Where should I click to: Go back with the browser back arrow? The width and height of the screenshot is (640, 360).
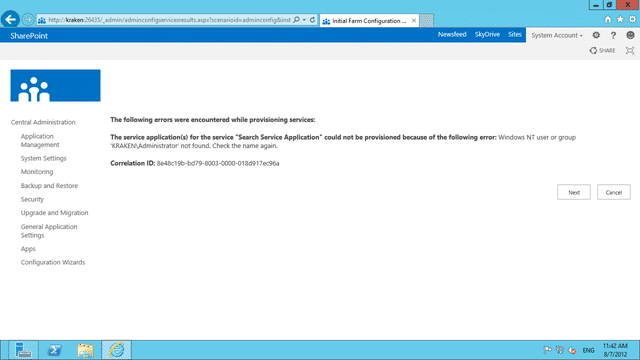10,19
